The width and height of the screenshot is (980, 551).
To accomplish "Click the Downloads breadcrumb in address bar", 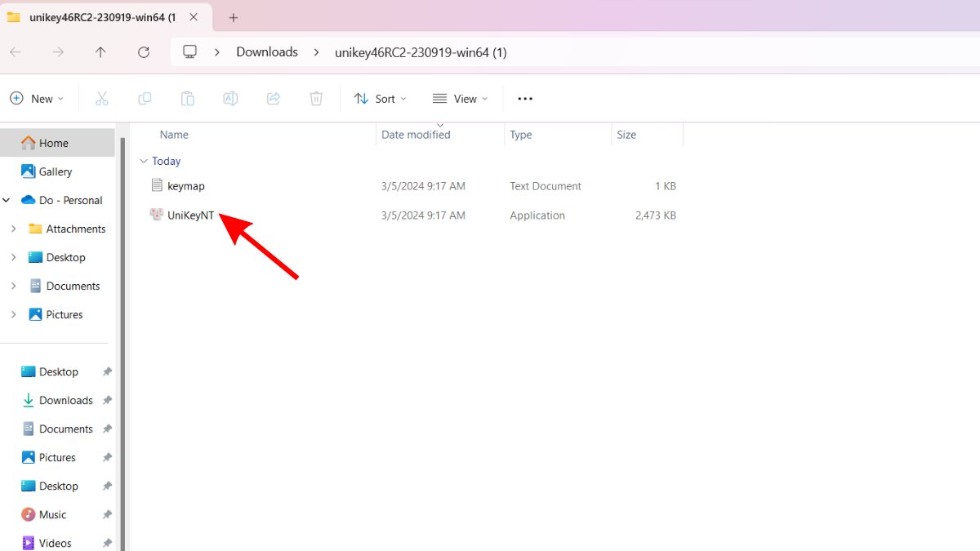I will (x=267, y=51).
